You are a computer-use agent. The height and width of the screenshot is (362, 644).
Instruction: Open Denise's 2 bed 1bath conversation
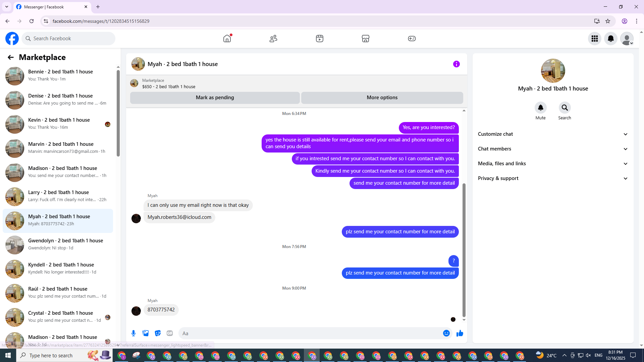[x=58, y=100]
